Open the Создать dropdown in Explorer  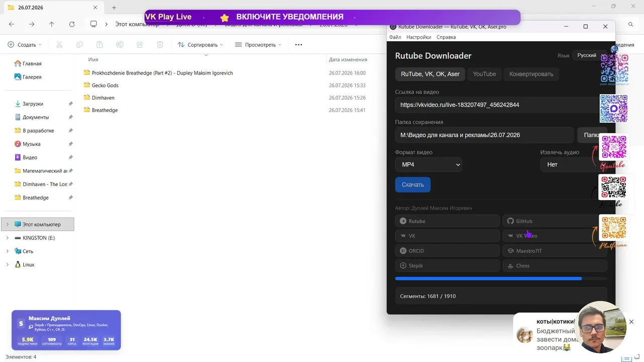coord(25,45)
